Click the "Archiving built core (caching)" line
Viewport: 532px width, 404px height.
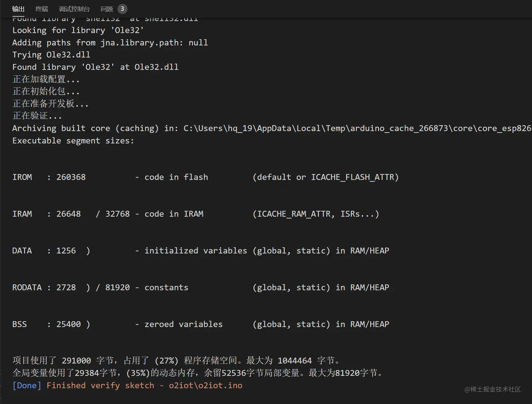(x=272, y=128)
